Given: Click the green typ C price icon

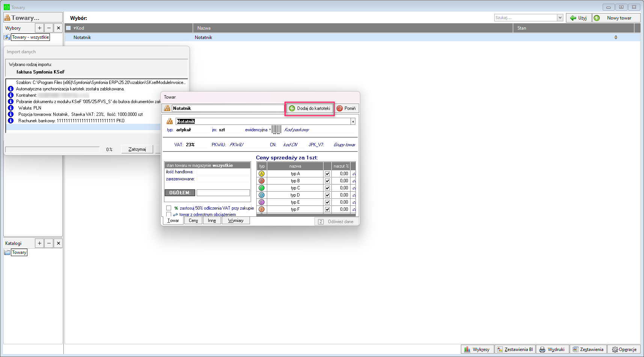Looking at the screenshot, I should click(262, 188).
